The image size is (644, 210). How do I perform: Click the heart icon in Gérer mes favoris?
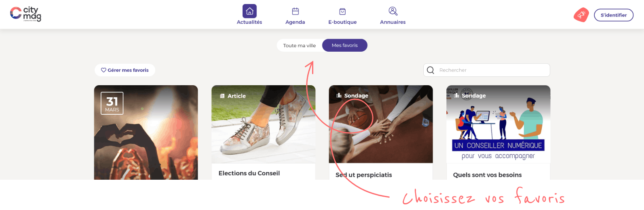point(103,70)
